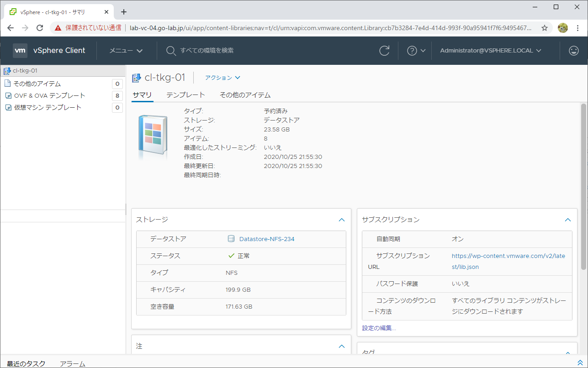Screen dimensions: 588x368
Task: Click browser back arrow
Action: click(x=11, y=28)
